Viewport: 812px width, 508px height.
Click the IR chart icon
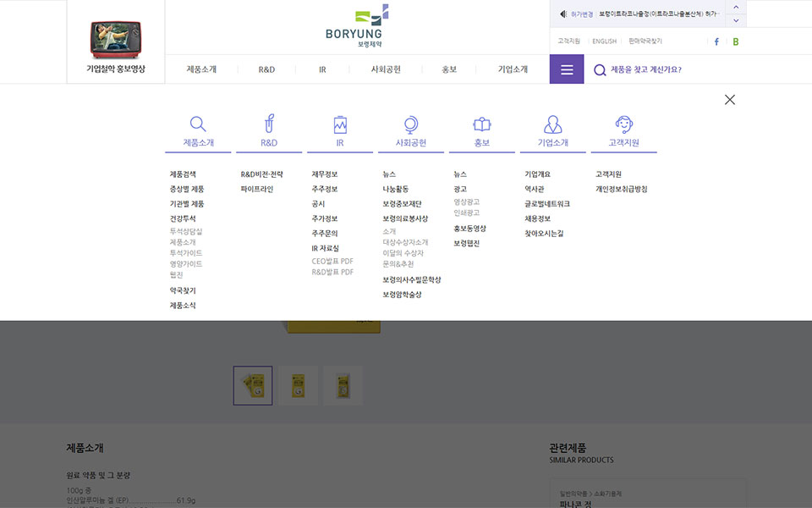tap(340, 124)
